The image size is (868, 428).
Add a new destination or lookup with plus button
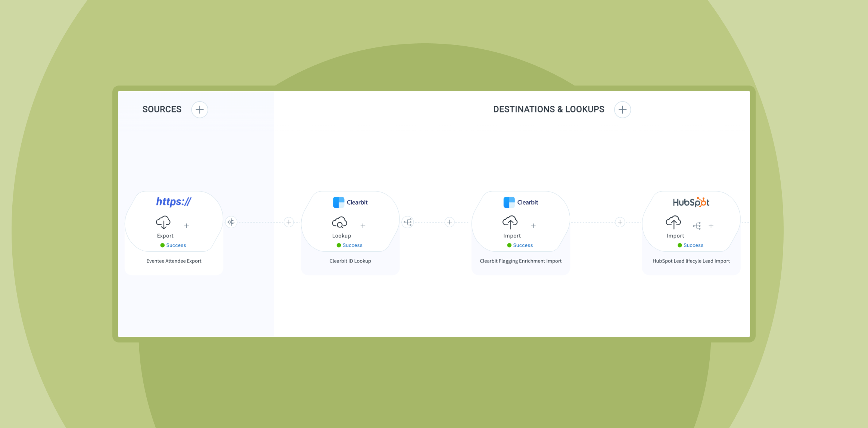(x=622, y=110)
